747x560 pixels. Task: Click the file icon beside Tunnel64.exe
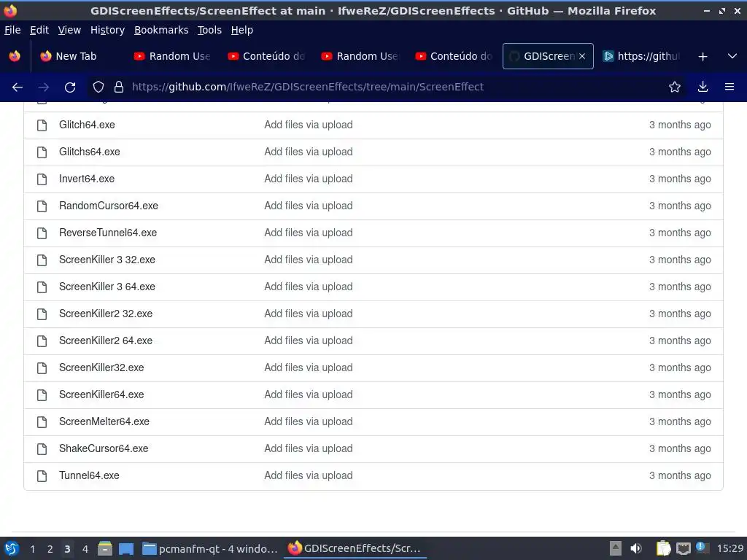coord(42,475)
